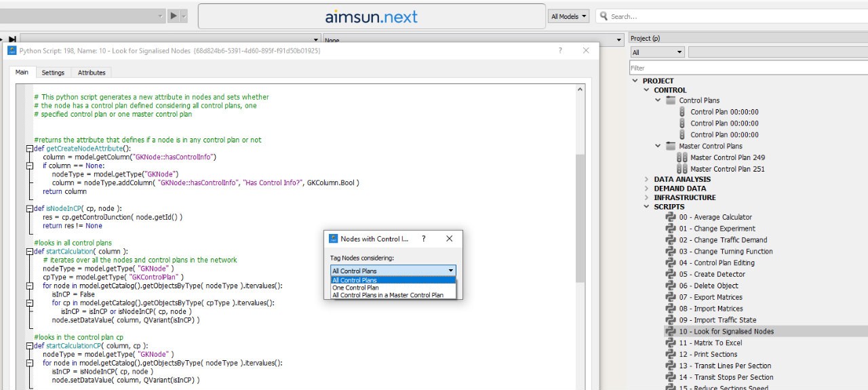
Task: Click the Python icon for 05 - Create Detector
Action: (x=671, y=275)
